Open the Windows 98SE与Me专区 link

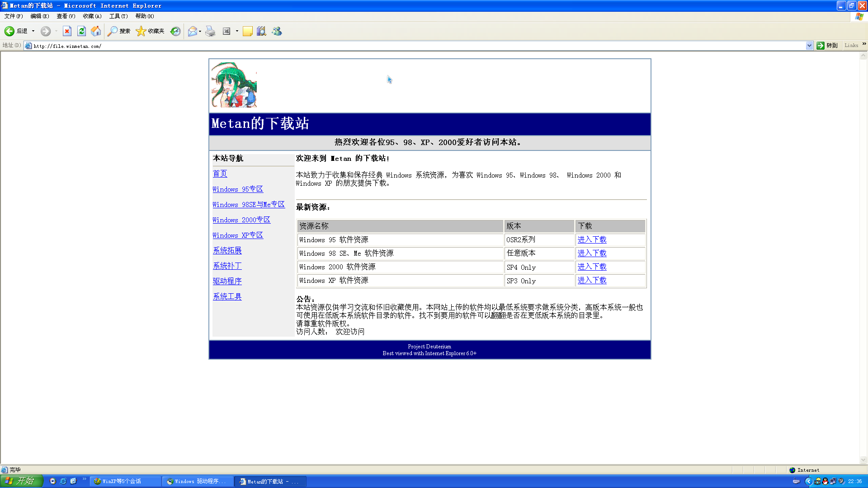coord(249,205)
